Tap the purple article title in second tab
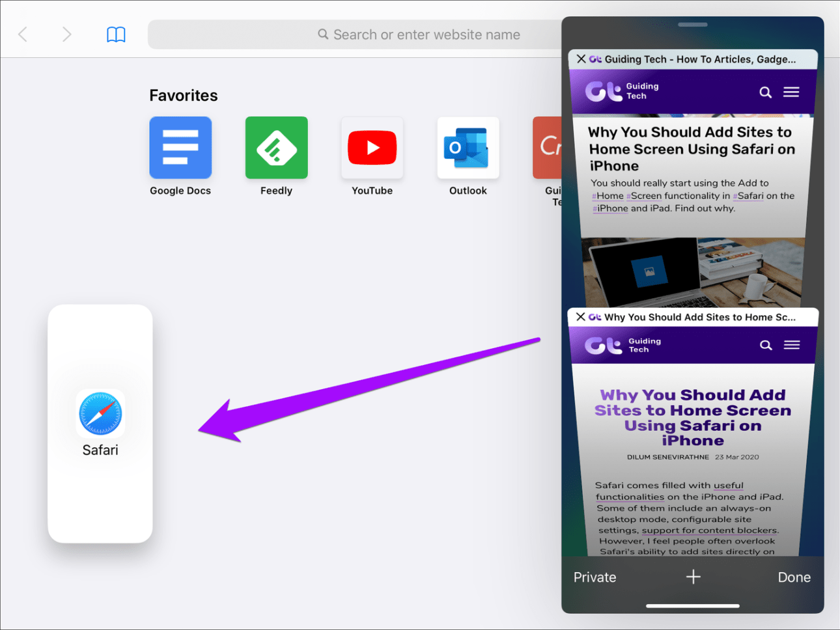Viewport: 840px width, 630px height. click(x=693, y=418)
